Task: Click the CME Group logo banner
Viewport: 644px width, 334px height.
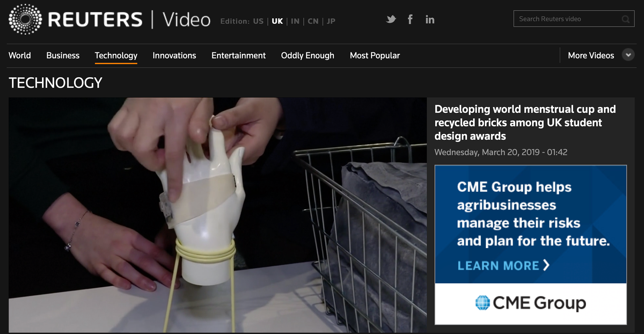Action: 531,303
